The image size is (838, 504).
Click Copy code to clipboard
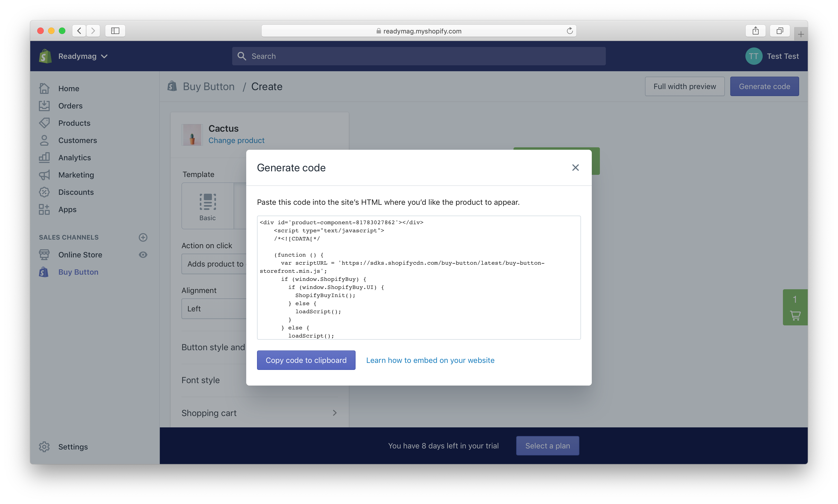click(306, 360)
